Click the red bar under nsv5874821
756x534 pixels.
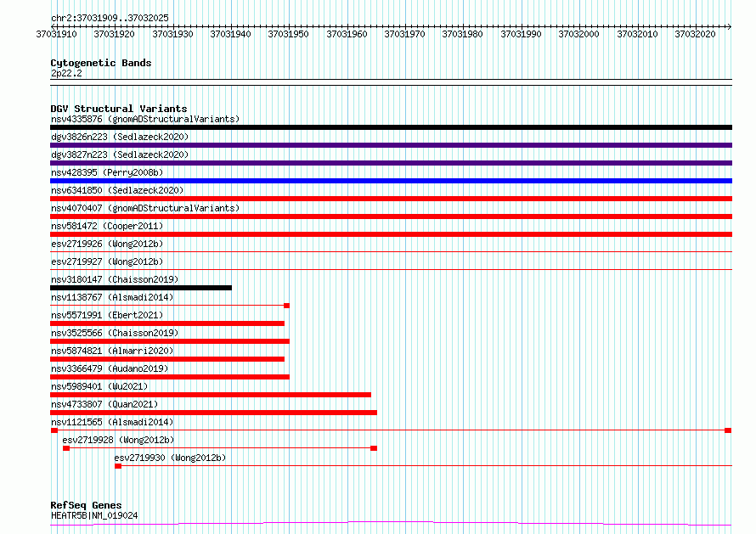(167, 359)
